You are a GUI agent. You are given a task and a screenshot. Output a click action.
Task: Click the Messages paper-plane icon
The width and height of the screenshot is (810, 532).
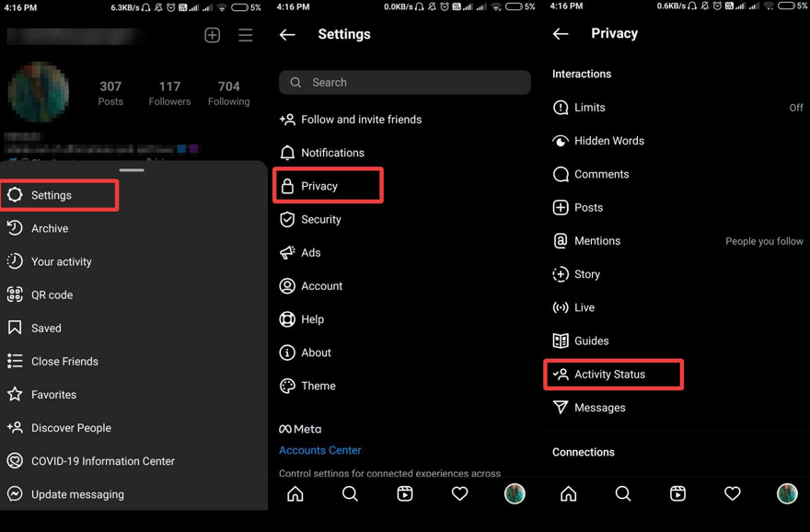click(561, 407)
